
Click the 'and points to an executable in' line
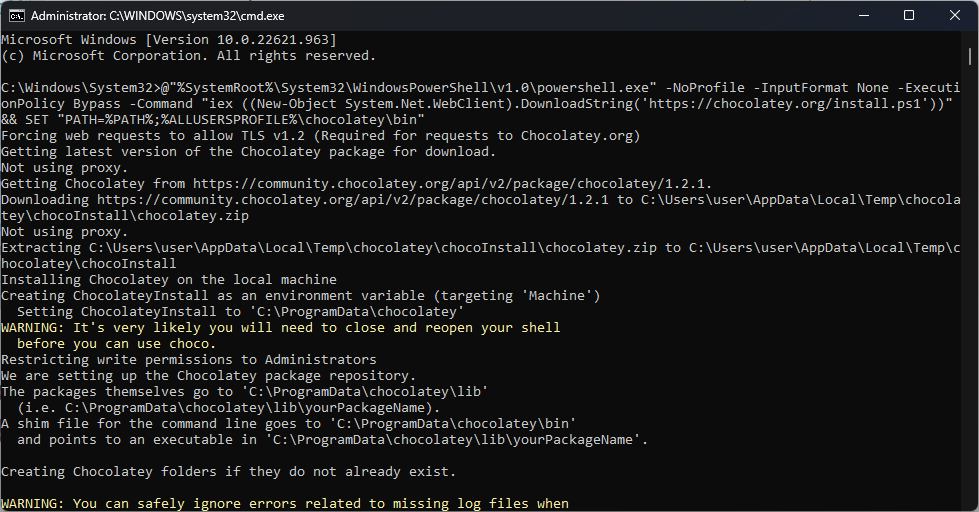coord(333,440)
